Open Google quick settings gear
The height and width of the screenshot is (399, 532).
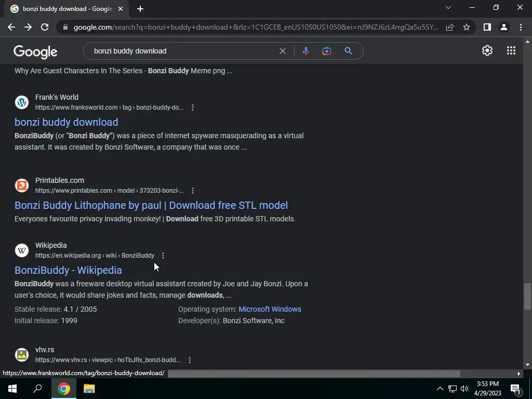[x=487, y=50]
